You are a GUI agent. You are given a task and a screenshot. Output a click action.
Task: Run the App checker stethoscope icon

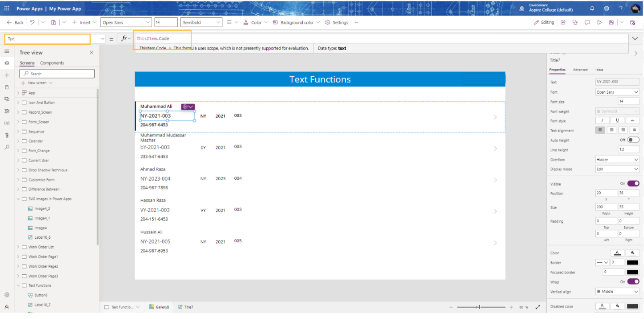pos(575,22)
